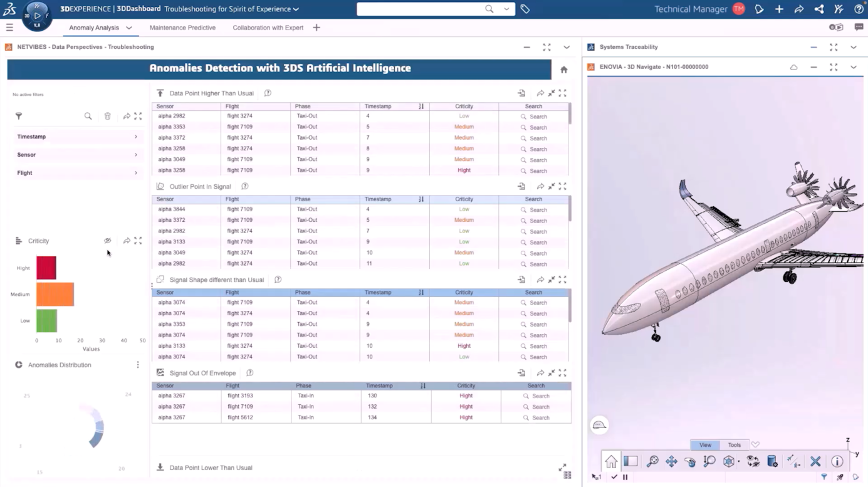
Task: Click the tag icon beside search bar
Action: pos(525,9)
